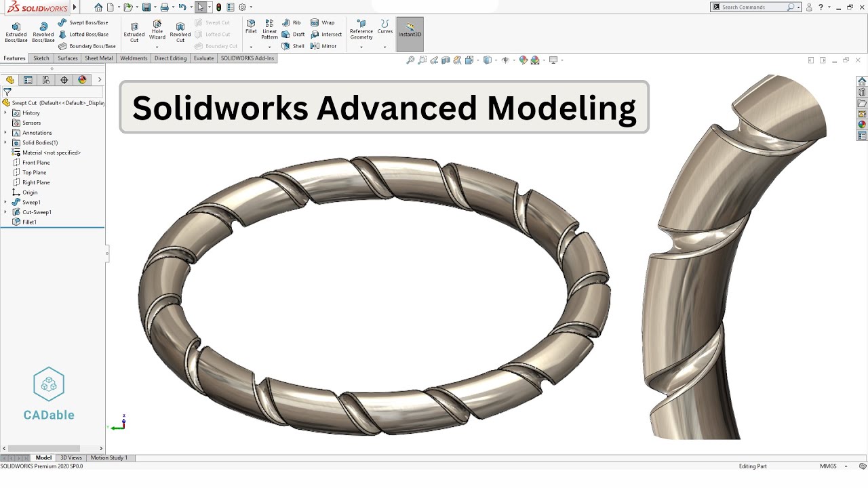This screenshot has height=488, width=868.
Task: Click the Undo icon
Action: coord(182,7)
